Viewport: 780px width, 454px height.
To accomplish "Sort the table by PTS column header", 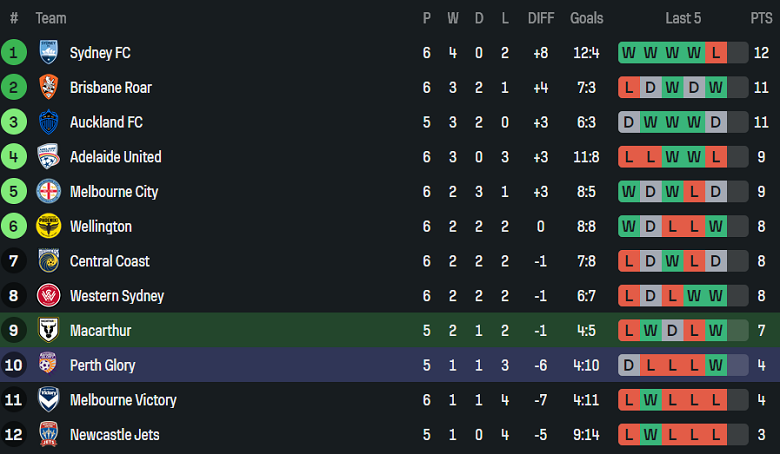I will click(x=761, y=18).
